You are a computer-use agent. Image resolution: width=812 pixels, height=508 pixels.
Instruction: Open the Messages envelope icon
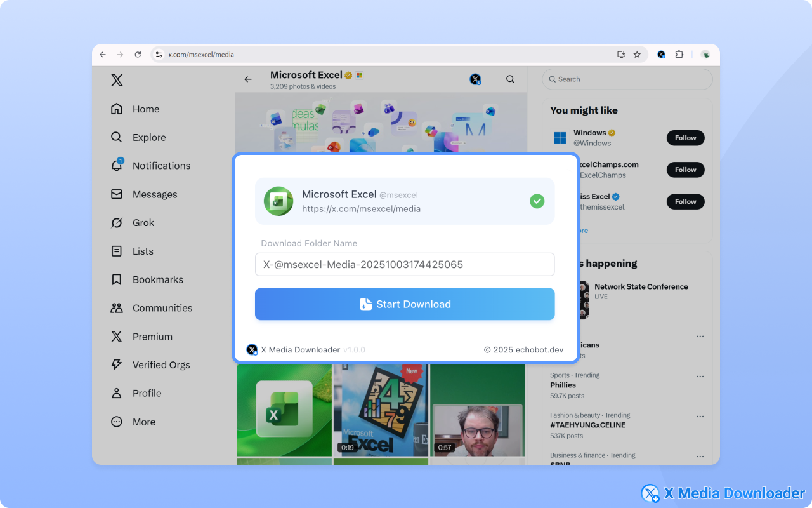tap(117, 194)
